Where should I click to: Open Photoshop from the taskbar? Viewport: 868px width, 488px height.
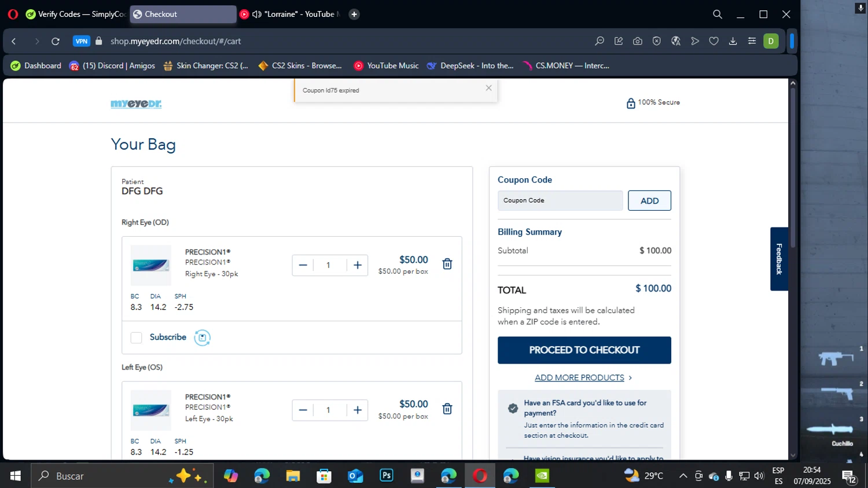point(387,476)
